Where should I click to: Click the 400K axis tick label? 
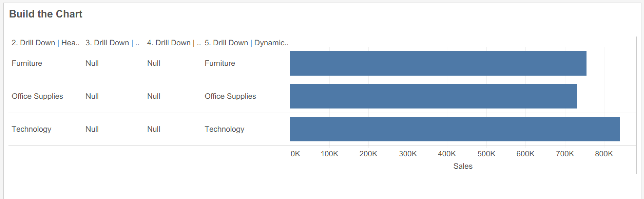click(x=447, y=154)
